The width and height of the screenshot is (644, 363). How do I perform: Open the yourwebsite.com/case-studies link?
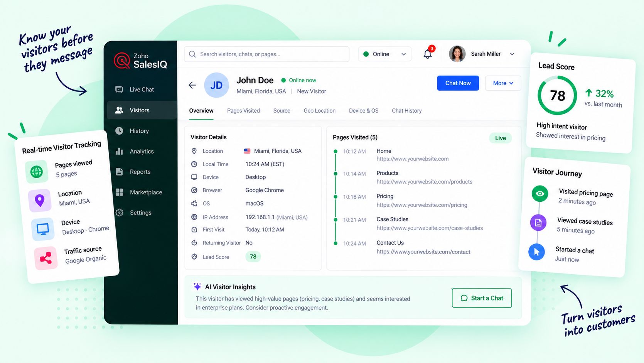[x=430, y=228]
